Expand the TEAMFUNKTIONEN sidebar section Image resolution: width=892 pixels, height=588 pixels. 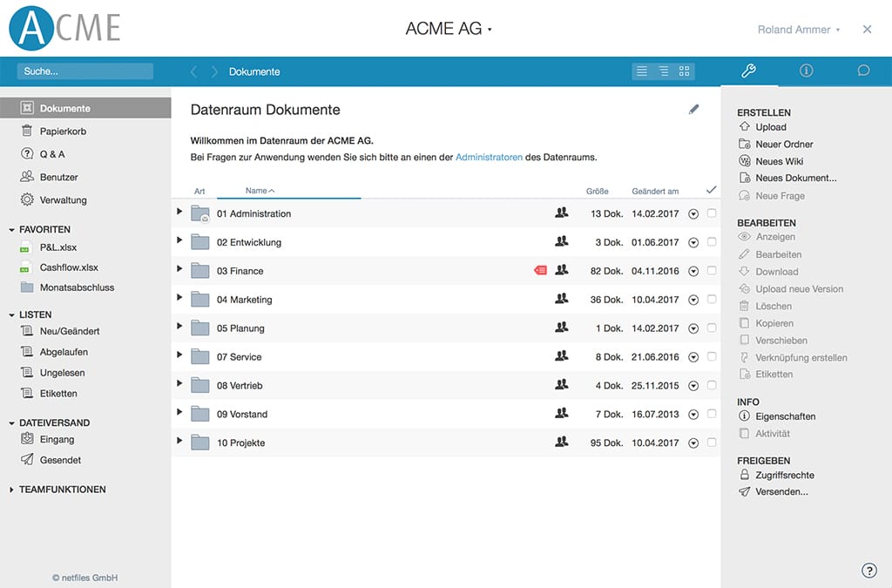(62, 490)
